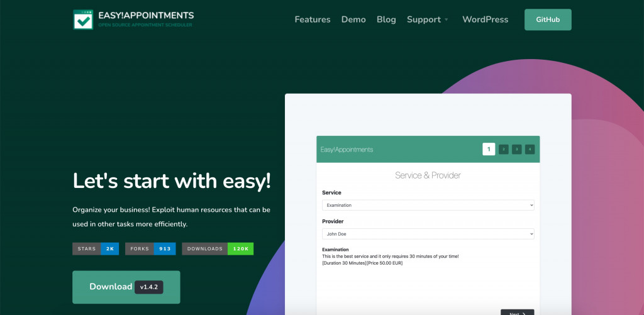Select step 4 in booking wizard
This screenshot has width=644, height=315.
point(530,149)
